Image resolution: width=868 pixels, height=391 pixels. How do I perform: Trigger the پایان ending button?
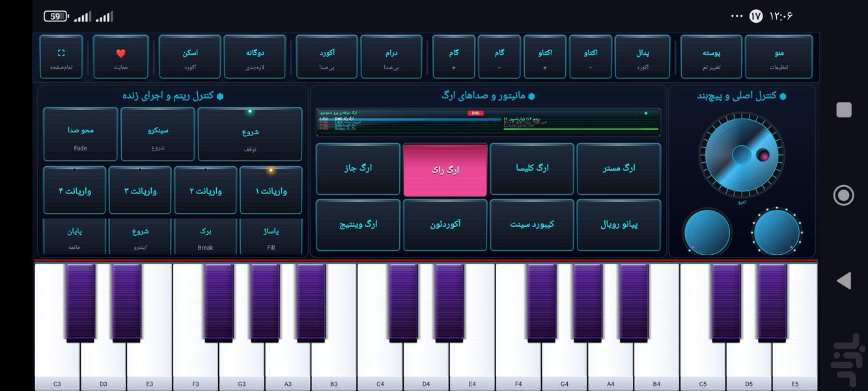(75, 237)
